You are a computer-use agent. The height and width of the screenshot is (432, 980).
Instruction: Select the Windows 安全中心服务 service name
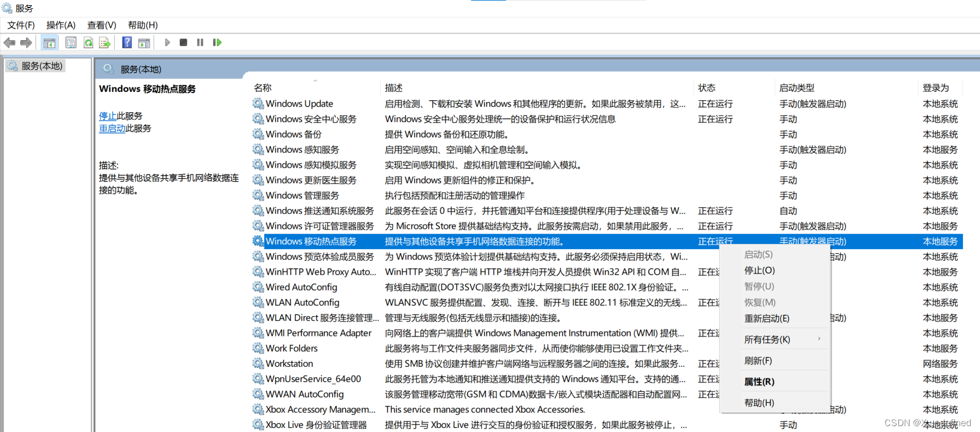click(x=311, y=119)
